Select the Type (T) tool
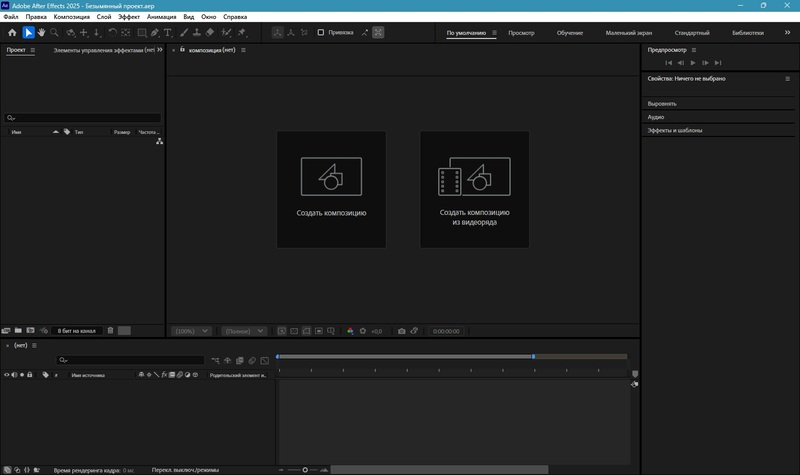The width and height of the screenshot is (800, 475). point(168,32)
